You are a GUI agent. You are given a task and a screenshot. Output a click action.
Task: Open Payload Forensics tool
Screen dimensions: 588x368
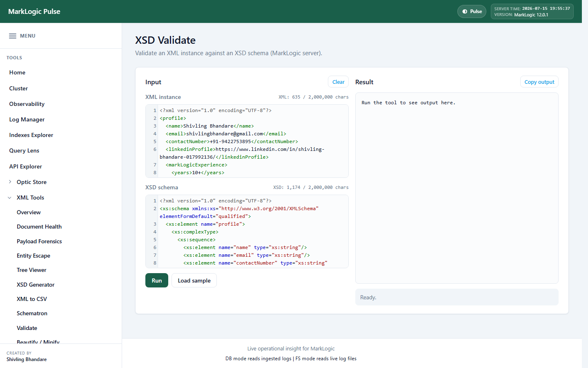pos(39,241)
